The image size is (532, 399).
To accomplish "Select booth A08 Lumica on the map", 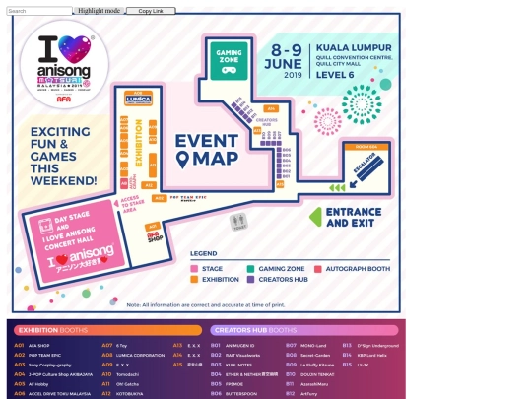I will pos(138,99).
